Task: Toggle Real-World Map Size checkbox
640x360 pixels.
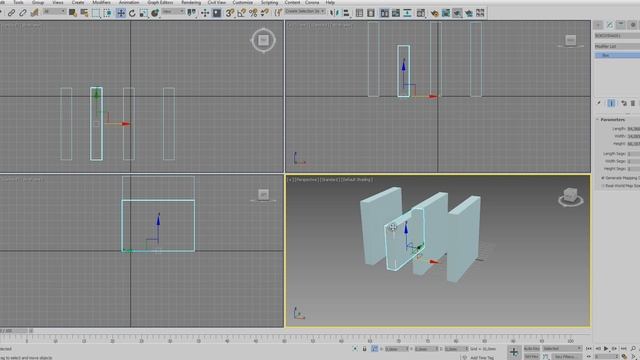Action: 602,186
